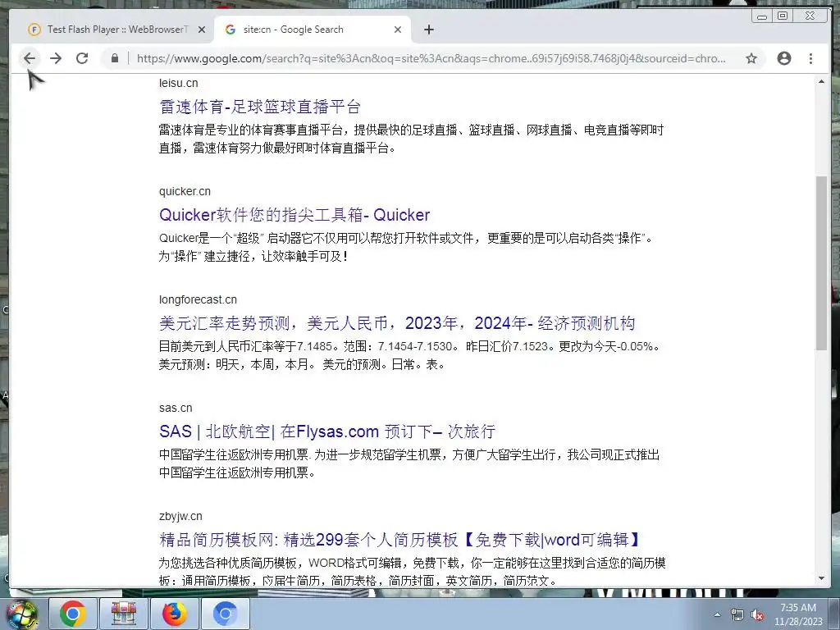Screen dimensions: 840x630
Task: Minimize the browser window
Action: [x=762, y=16]
